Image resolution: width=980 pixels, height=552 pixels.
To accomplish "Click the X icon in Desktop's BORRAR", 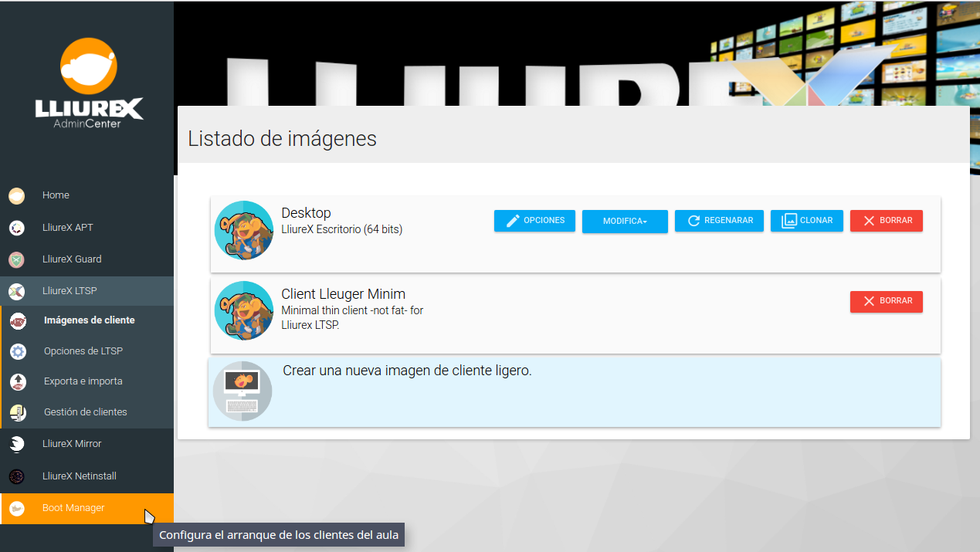I will [869, 221].
